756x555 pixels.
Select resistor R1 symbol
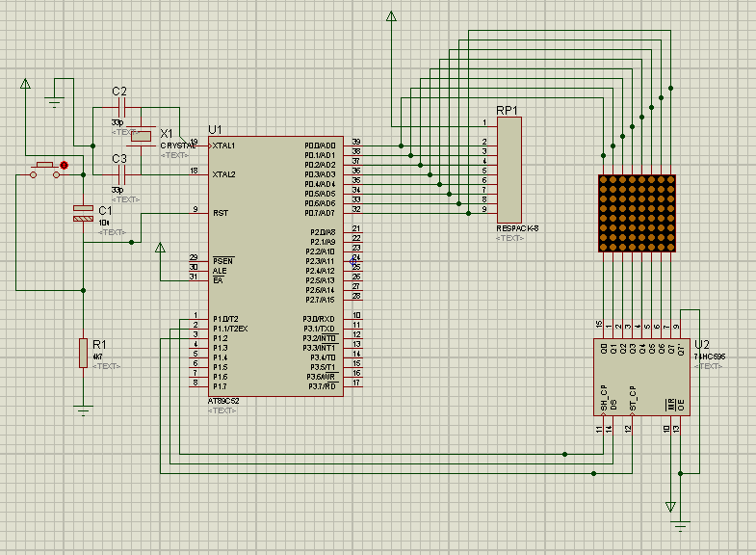pyautogui.click(x=84, y=353)
